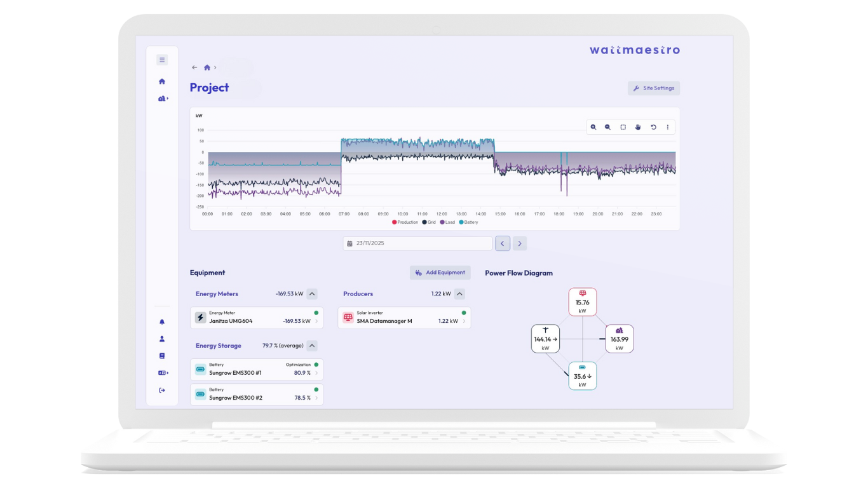Open the documentation book icon in sidebar

[x=162, y=356]
